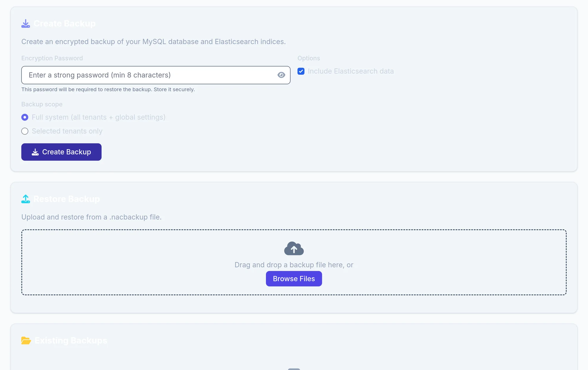Screen dimensions: 588x370
Task: Click the Restore Backup section heading text
Action: point(67,199)
